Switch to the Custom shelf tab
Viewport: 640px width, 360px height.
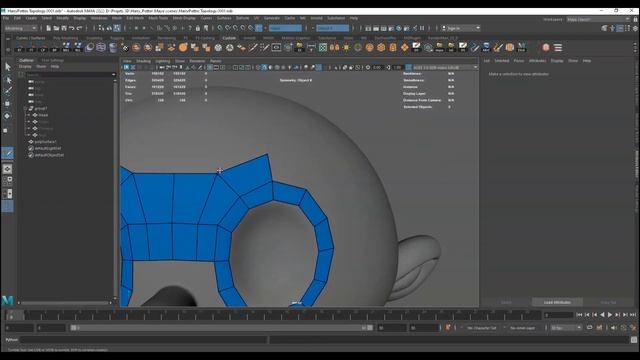pyautogui.click(x=229, y=38)
